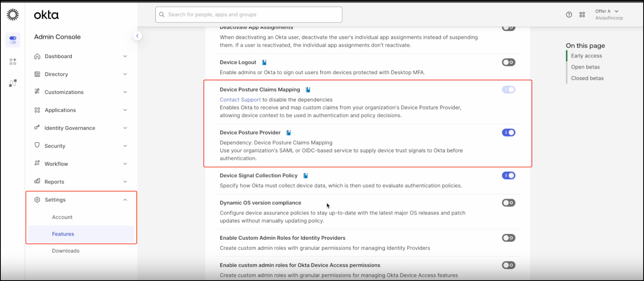
Task: Open the apps launcher icon in header
Action: pos(582,14)
